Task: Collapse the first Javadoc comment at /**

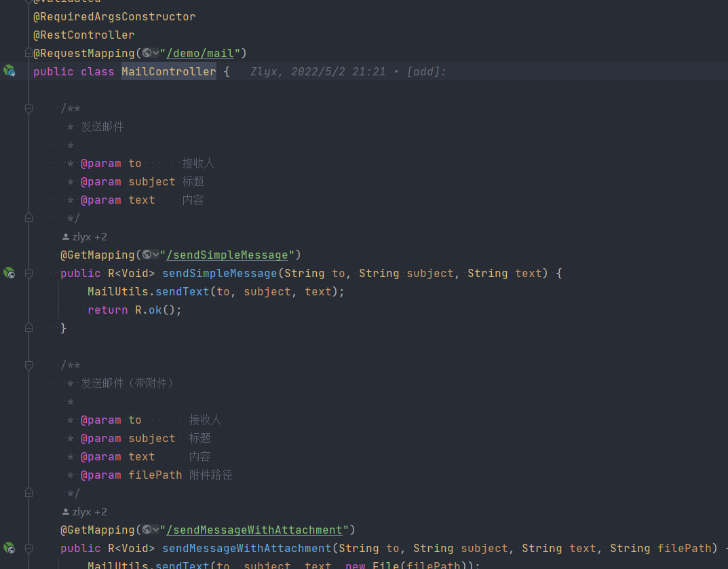Action: tap(28, 109)
